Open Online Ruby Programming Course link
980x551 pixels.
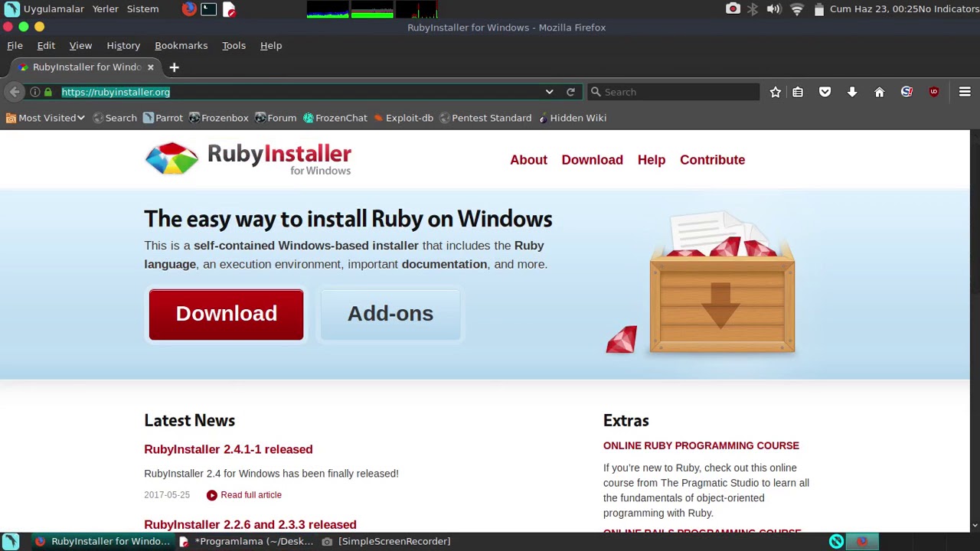[701, 445]
